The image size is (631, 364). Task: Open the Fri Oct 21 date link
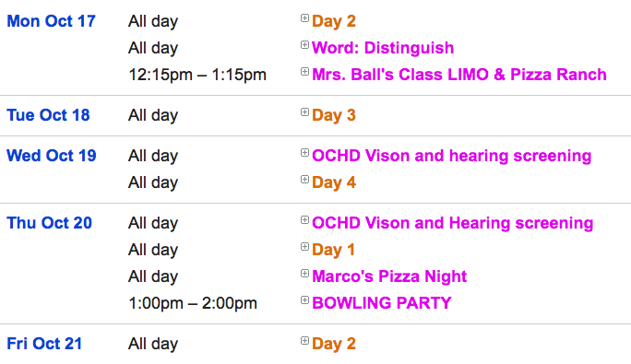pyautogui.click(x=44, y=344)
